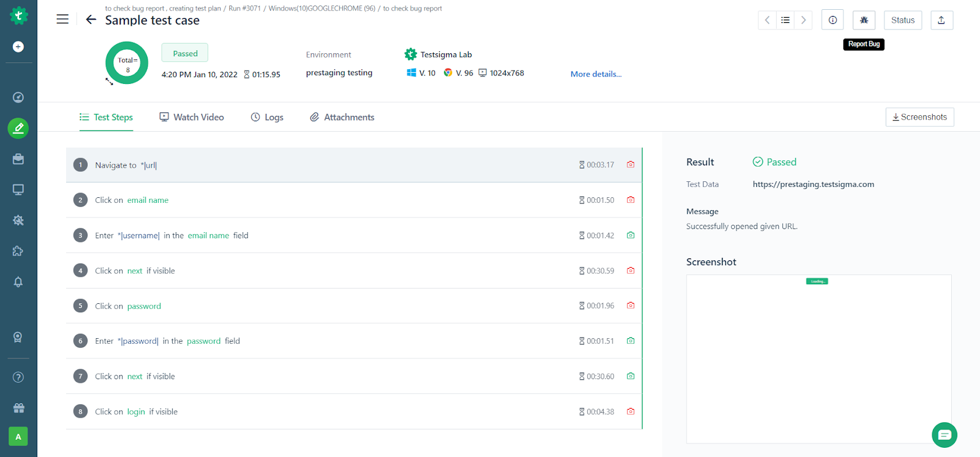Click the 'to check bug report' last breadcrumb
Image resolution: width=980 pixels, height=457 pixels.
[x=413, y=9]
